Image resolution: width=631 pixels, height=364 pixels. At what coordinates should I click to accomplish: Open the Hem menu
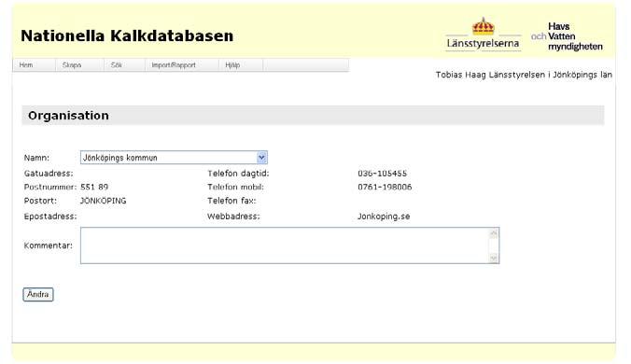(x=26, y=64)
